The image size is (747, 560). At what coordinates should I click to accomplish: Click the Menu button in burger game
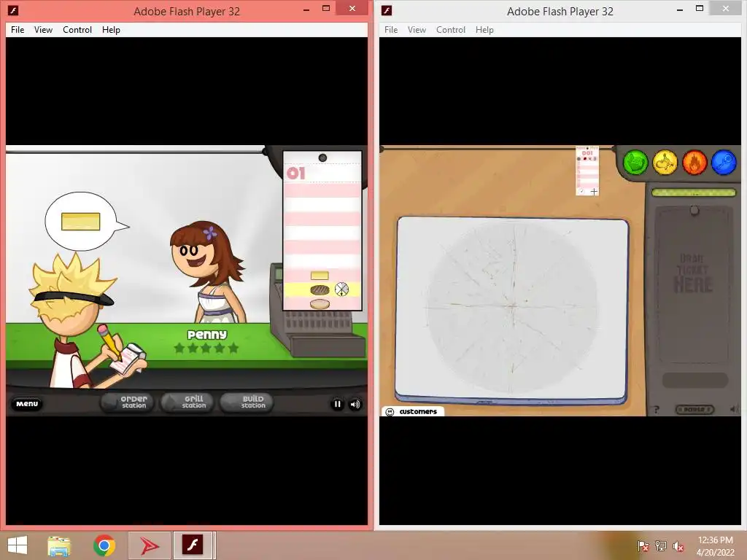(27, 404)
